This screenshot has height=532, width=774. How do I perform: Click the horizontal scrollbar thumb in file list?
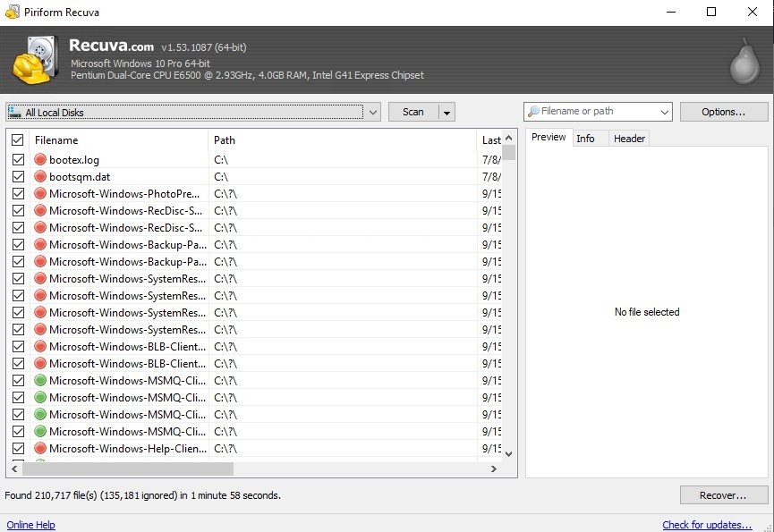coord(128,469)
